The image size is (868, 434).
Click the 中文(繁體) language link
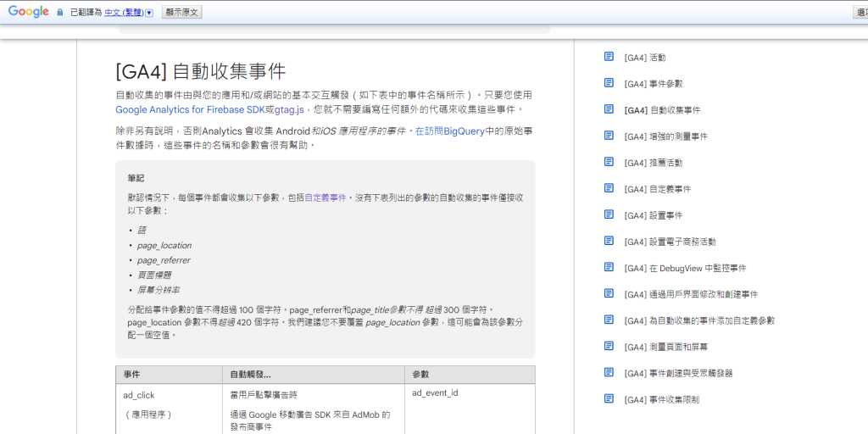click(x=124, y=12)
